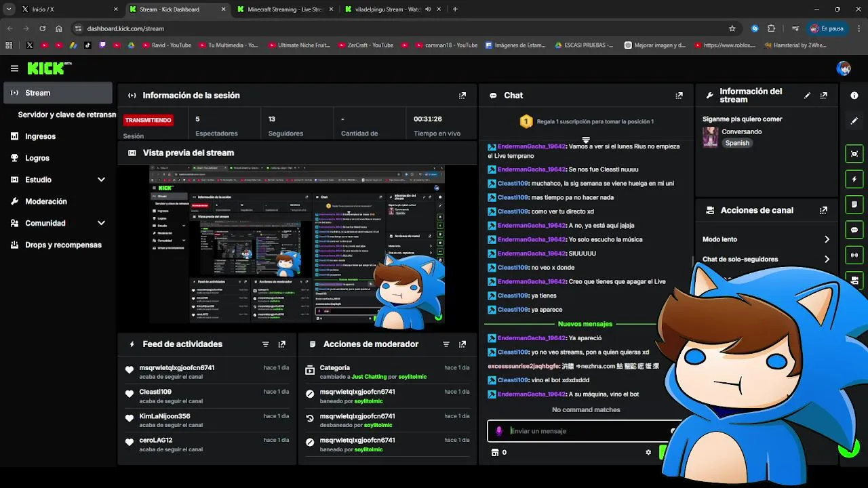
Task: Click the info icon on the right rail
Action: coord(854,96)
